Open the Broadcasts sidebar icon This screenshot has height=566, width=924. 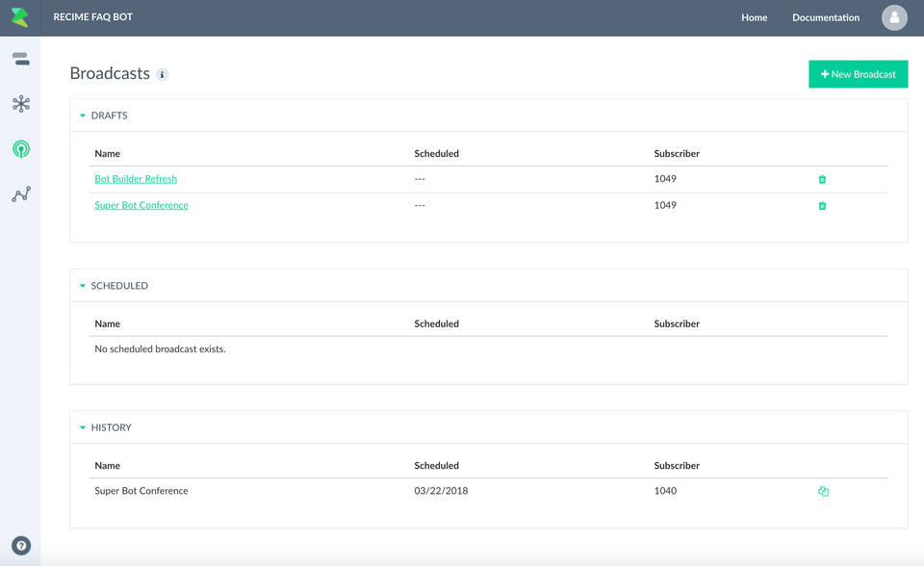20,149
